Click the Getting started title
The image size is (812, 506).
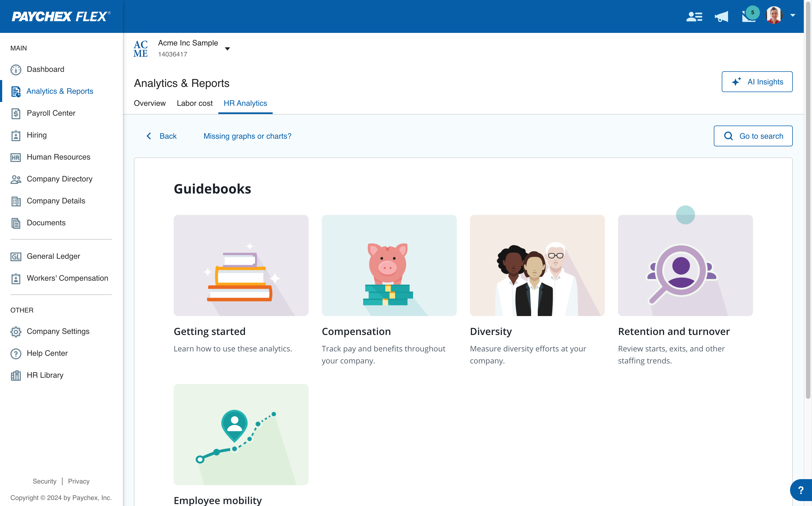point(210,331)
